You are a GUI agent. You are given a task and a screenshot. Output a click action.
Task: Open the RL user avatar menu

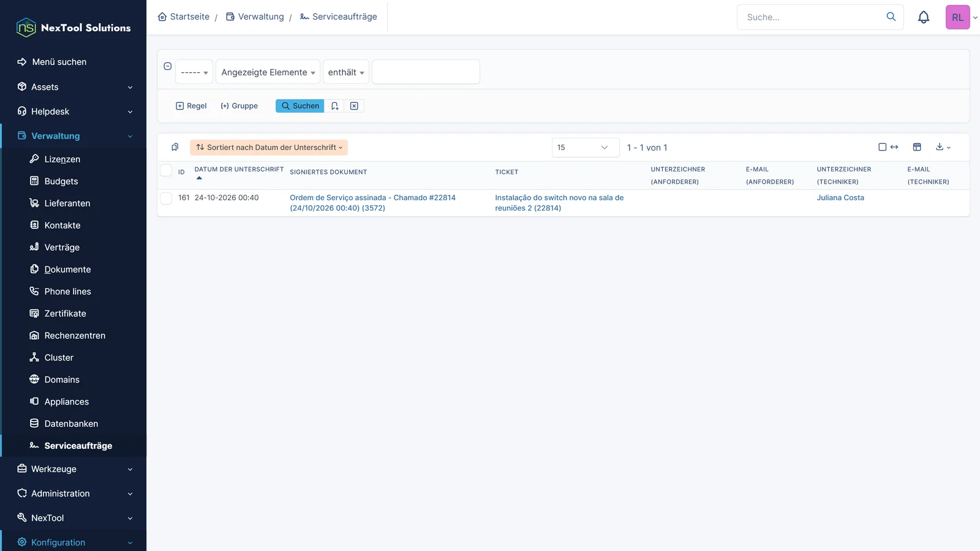tap(957, 17)
